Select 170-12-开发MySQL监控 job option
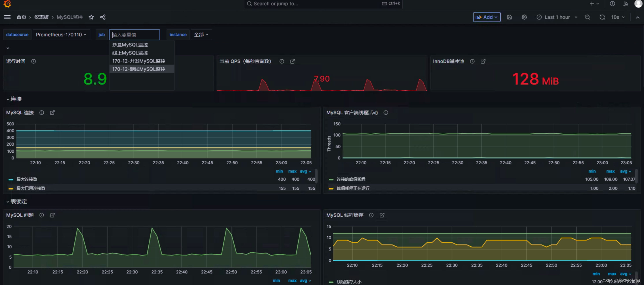Screen dimensions: 644x285 click(x=142, y=61)
